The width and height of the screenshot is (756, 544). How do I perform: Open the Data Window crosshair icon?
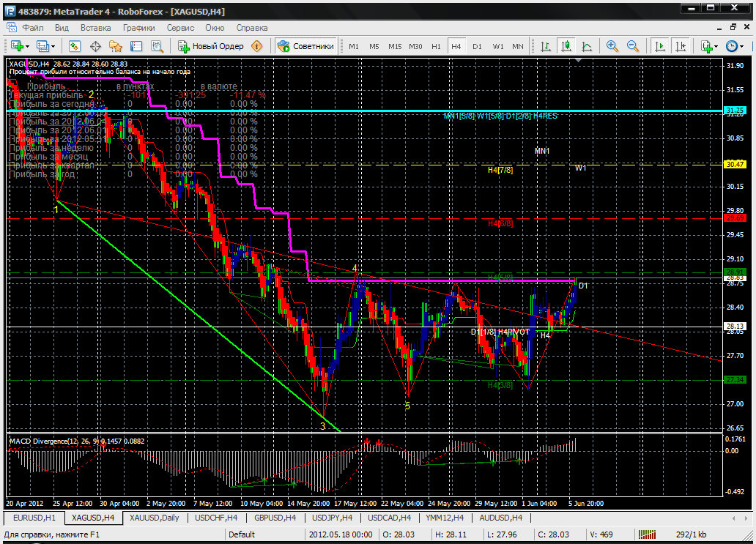click(x=95, y=46)
